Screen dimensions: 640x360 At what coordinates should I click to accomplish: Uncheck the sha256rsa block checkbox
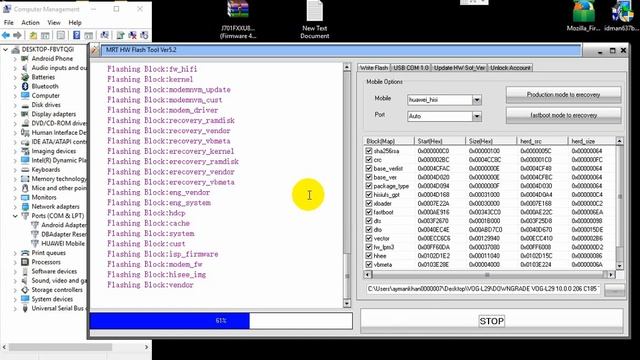coord(369,151)
